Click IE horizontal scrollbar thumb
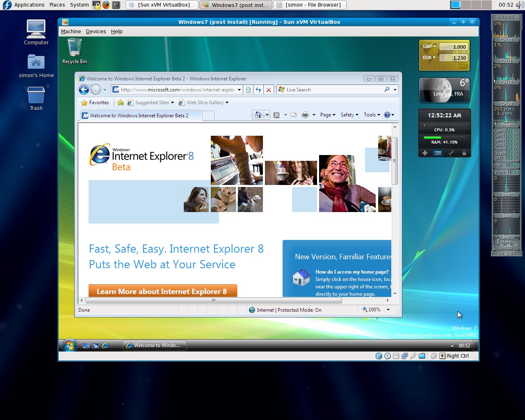 (214, 300)
